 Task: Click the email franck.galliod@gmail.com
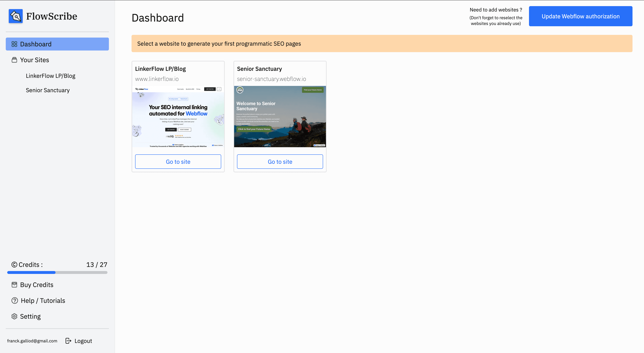tap(32, 340)
